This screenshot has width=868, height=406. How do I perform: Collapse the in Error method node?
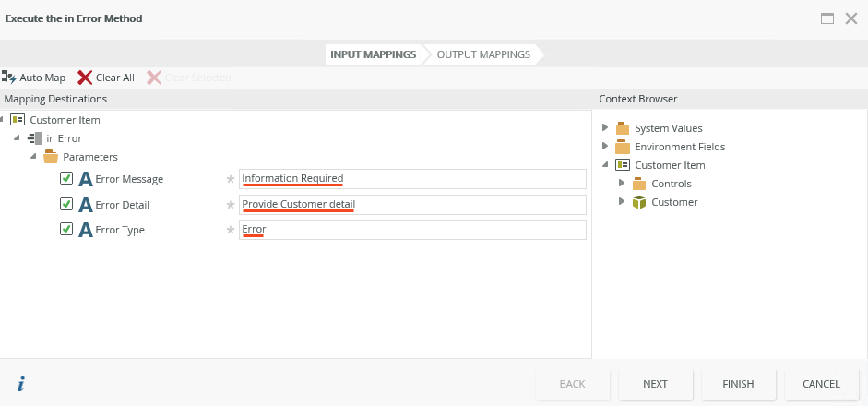(18, 138)
